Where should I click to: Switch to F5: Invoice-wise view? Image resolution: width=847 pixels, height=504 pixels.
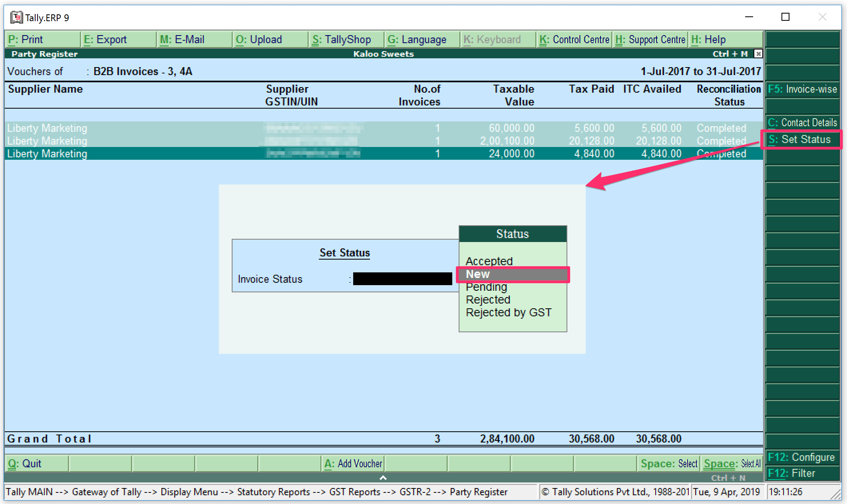pyautogui.click(x=802, y=89)
